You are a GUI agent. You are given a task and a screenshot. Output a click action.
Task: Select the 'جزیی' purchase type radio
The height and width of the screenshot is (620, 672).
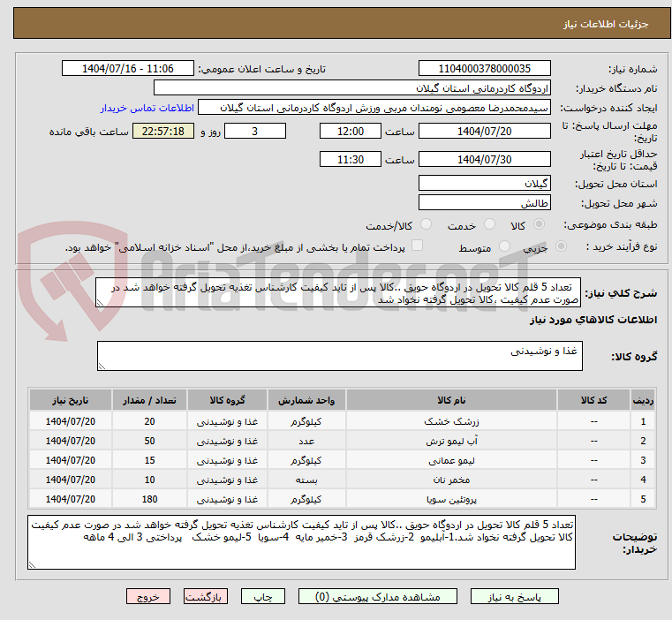pos(559,247)
